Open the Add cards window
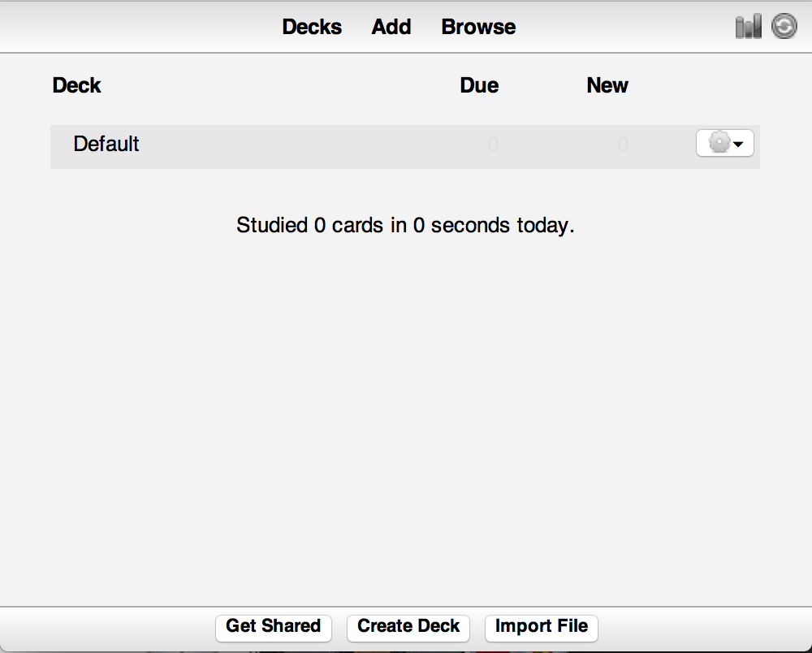 click(391, 27)
